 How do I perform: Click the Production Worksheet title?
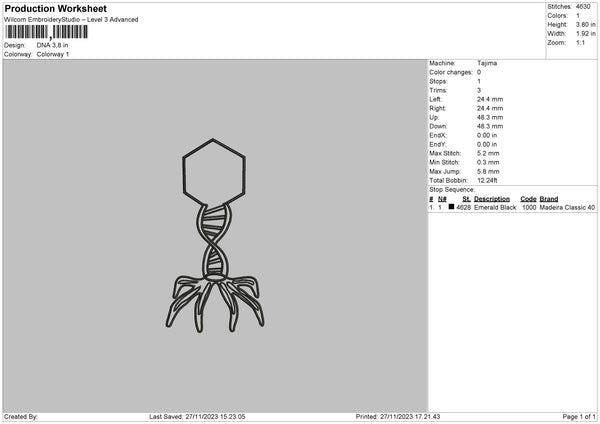[x=55, y=8]
